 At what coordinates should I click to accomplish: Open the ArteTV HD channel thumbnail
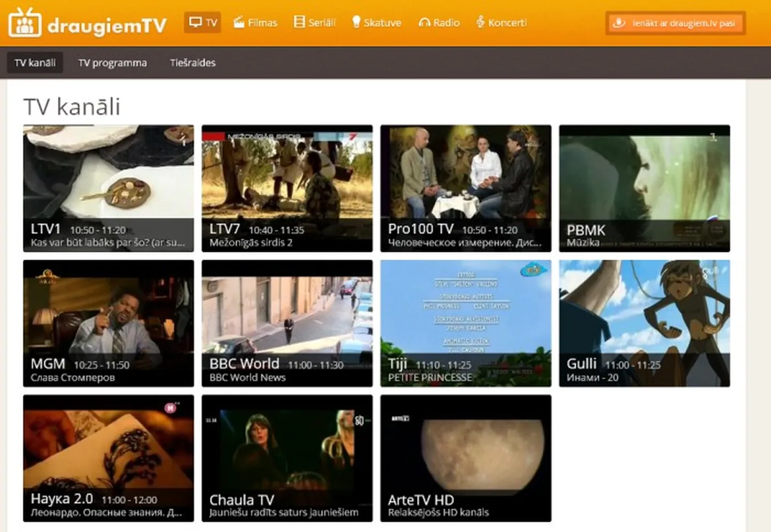[466, 458]
